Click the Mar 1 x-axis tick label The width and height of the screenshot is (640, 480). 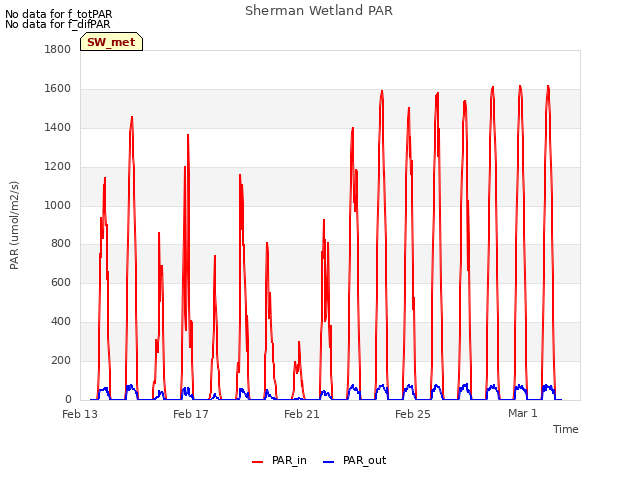pyautogui.click(x=523, y=413)
